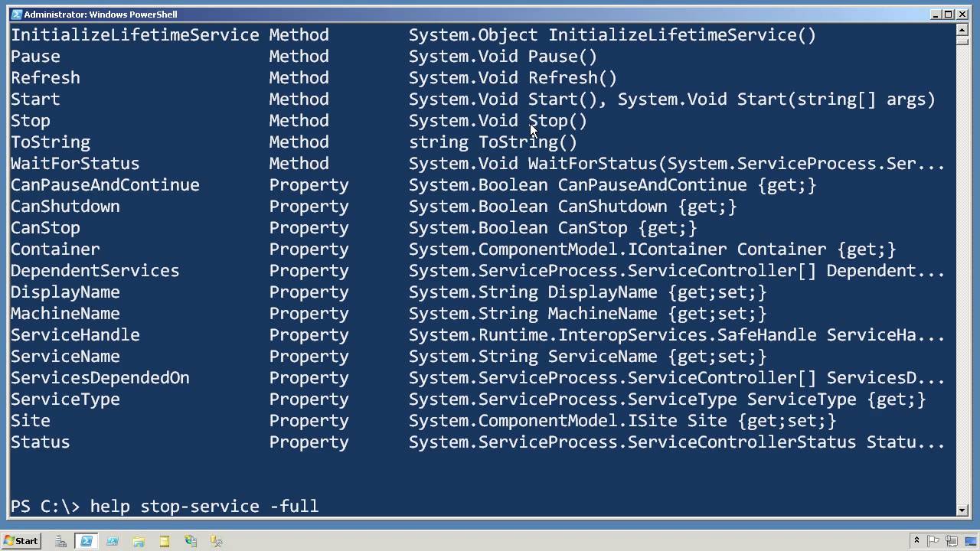This screenshot has width=980, height=551.
Task: Open the network status tray icon
Action: 949,541
